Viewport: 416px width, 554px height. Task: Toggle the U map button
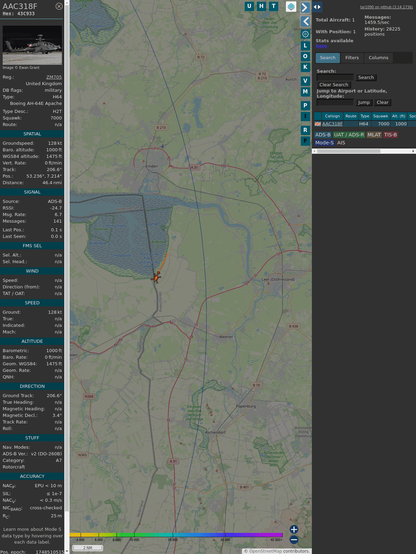250,6
